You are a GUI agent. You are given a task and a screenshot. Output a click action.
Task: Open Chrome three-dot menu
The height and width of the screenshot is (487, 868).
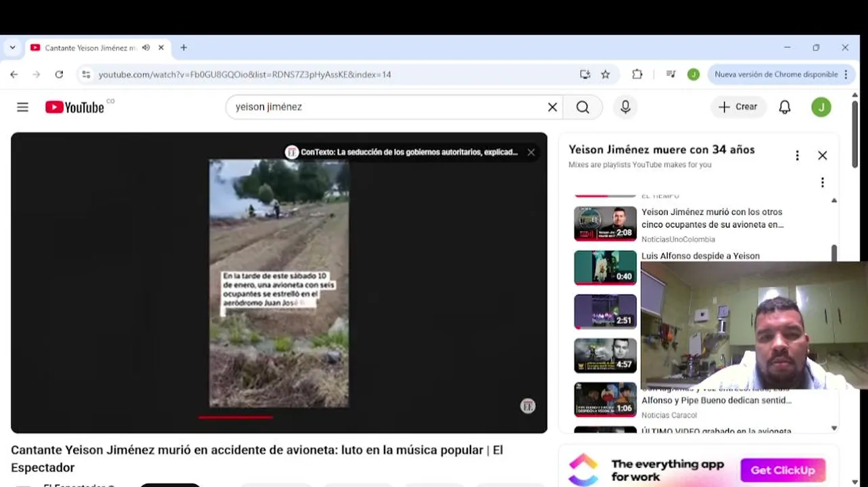pos(846,74)
